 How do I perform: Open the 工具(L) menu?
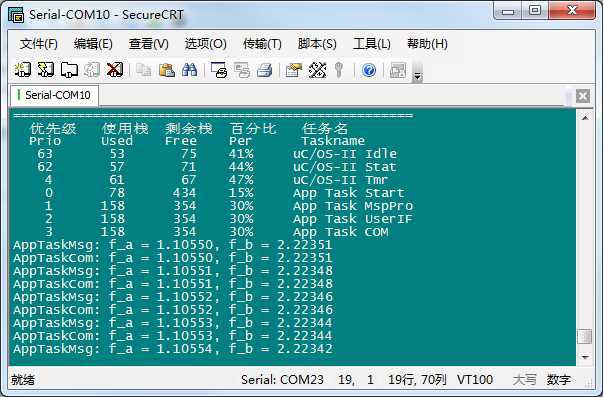coord(372,44)
